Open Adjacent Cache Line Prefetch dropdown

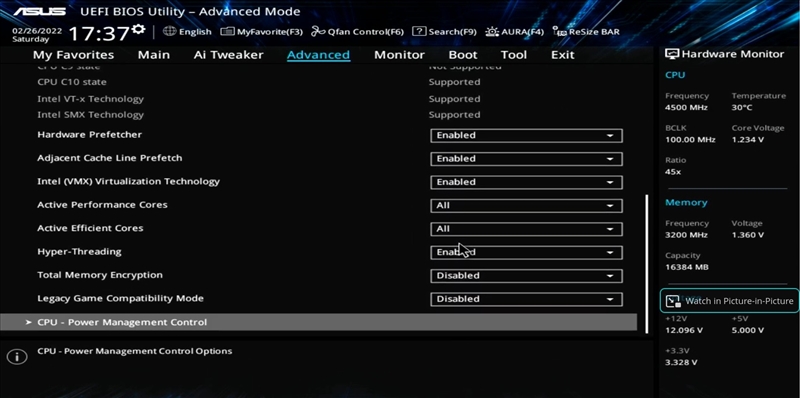[x=526, y=159]
